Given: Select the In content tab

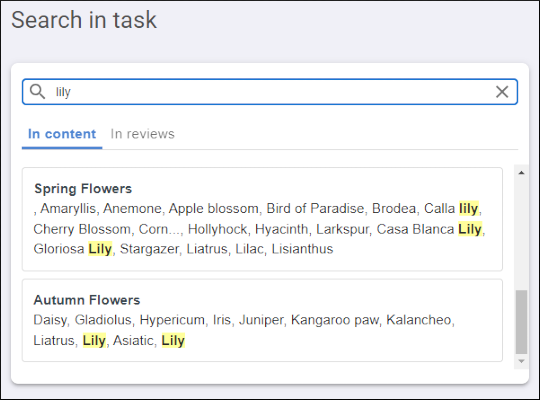Looking at the screenshot, I should point(62,134).
